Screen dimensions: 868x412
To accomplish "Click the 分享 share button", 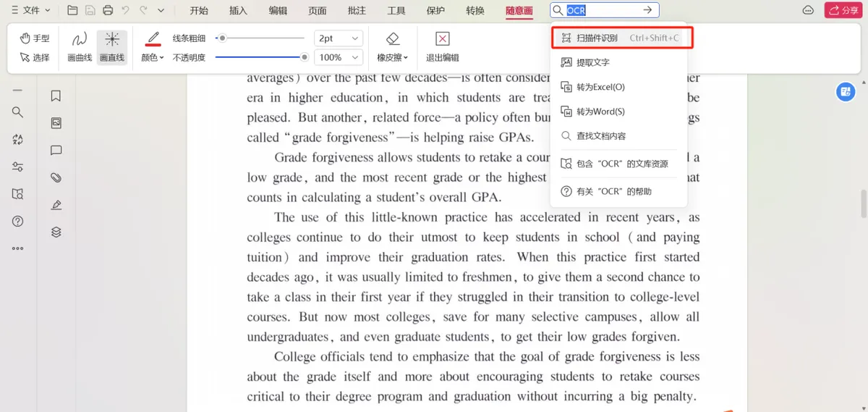I will 843,10.
